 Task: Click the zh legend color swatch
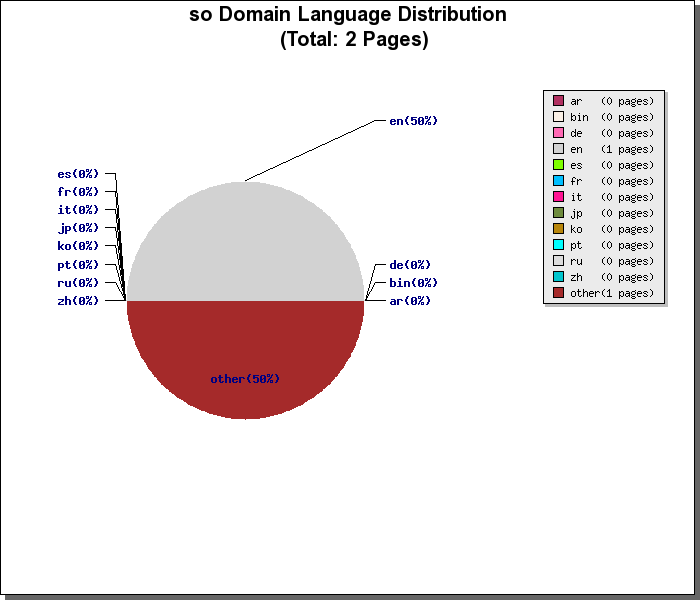tap(558, 277)
